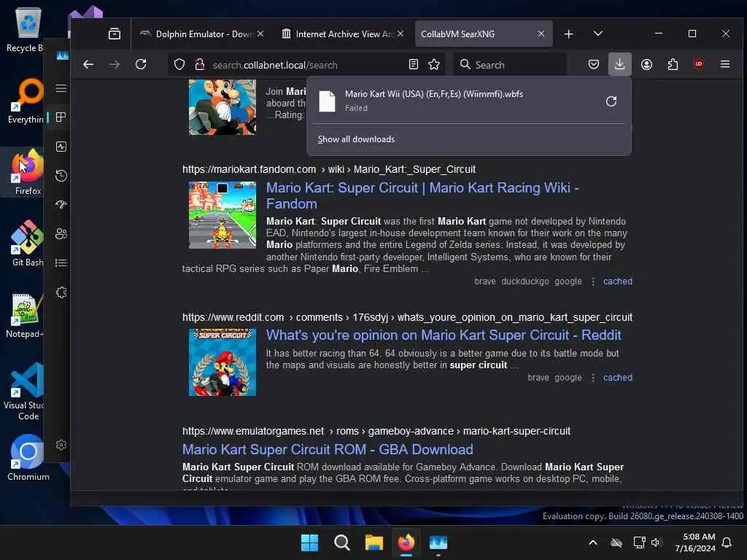747x560 pixels.
Task: Open taskbar Search magnifier
Action: click(x=341, y=542)
